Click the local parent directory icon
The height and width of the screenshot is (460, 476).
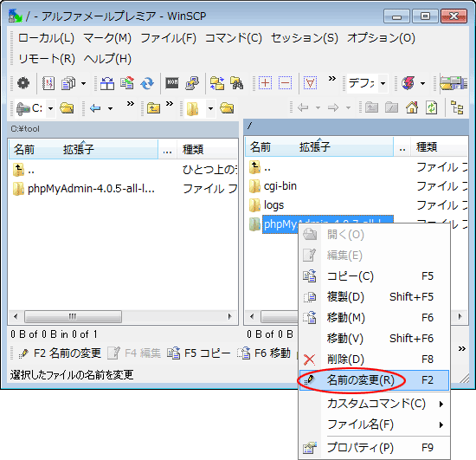click(153, 108)
